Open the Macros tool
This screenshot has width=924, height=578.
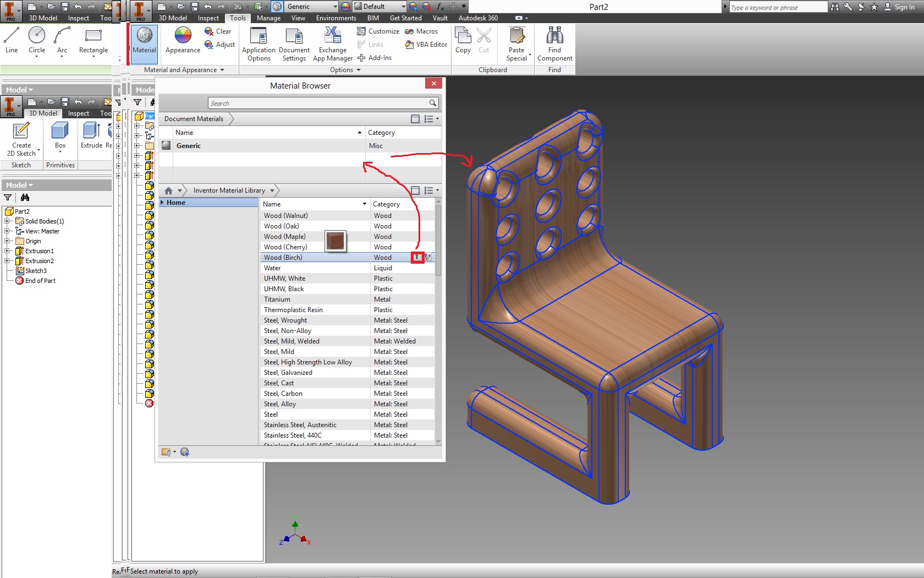pos(421,31)
